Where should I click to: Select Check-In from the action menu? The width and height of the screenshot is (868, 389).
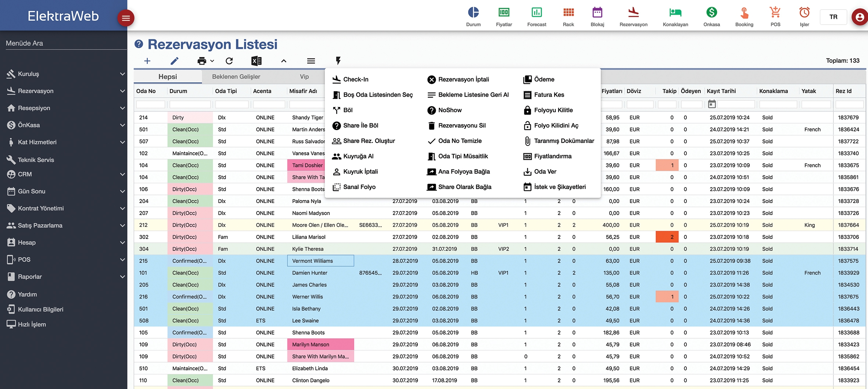[355, 79]
